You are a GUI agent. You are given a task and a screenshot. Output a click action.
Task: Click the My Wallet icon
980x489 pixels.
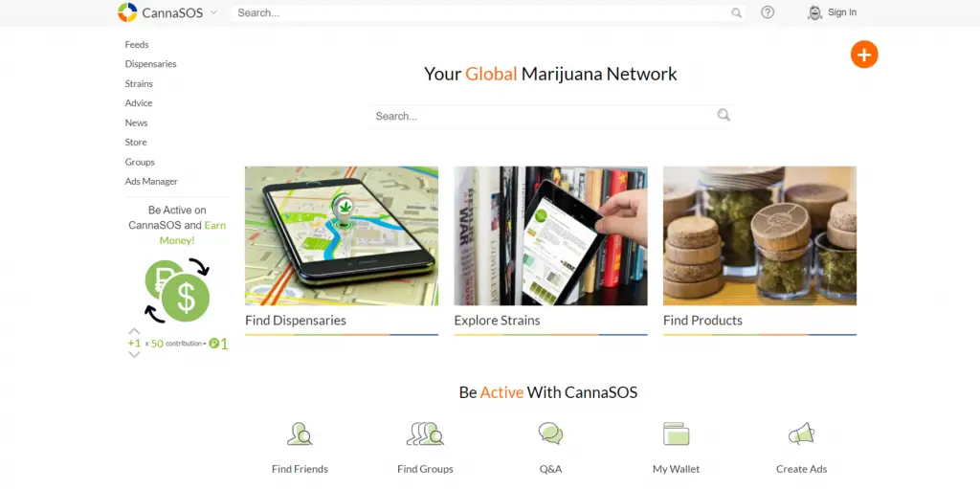click(x=677, y=433)
